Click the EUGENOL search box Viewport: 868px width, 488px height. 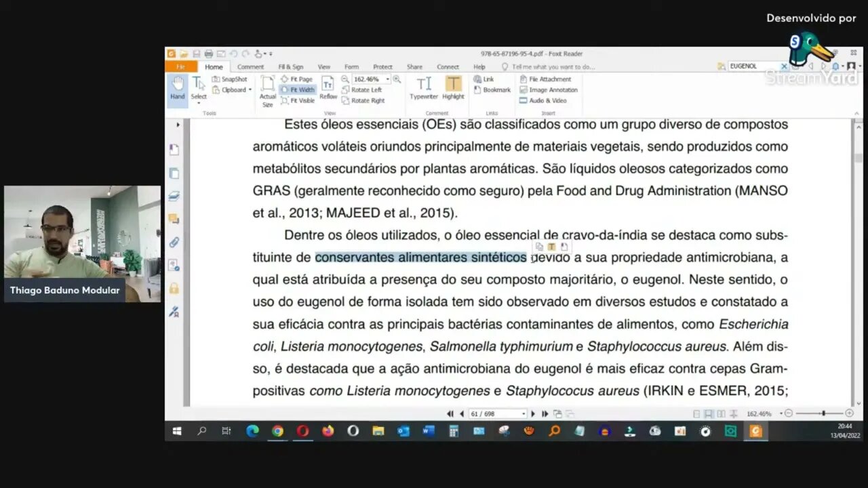click(753, 66)
